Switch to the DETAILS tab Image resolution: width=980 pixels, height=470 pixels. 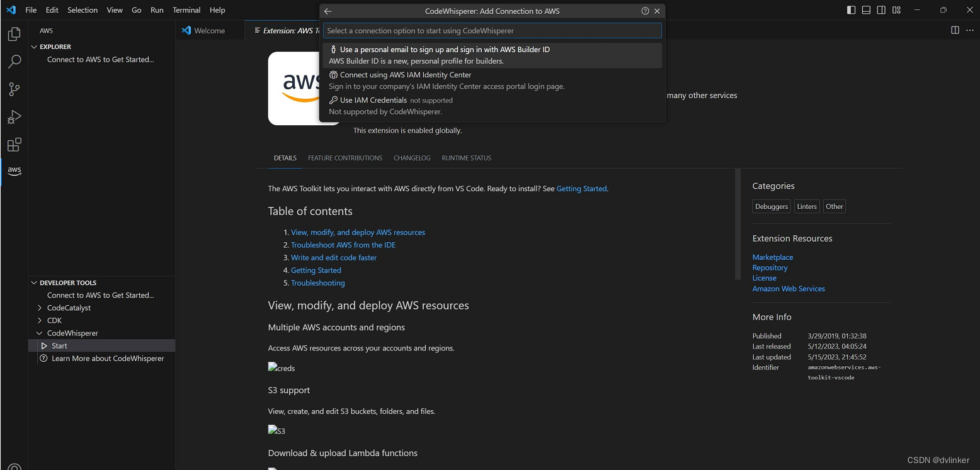[x=285, y=158]
